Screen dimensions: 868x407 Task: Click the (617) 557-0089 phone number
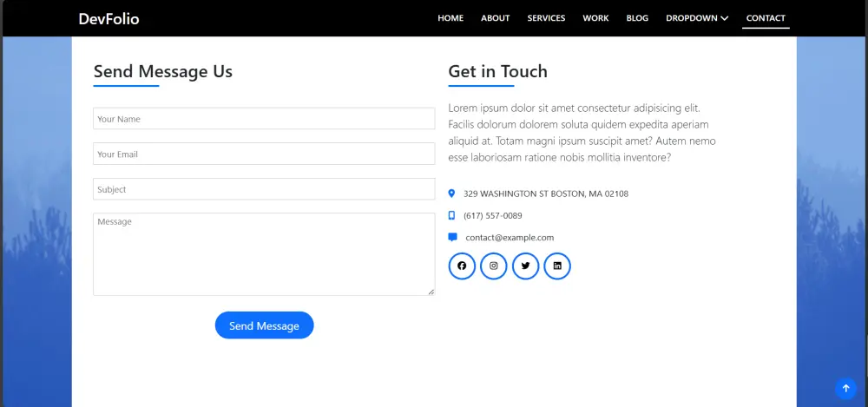point(493,215)
